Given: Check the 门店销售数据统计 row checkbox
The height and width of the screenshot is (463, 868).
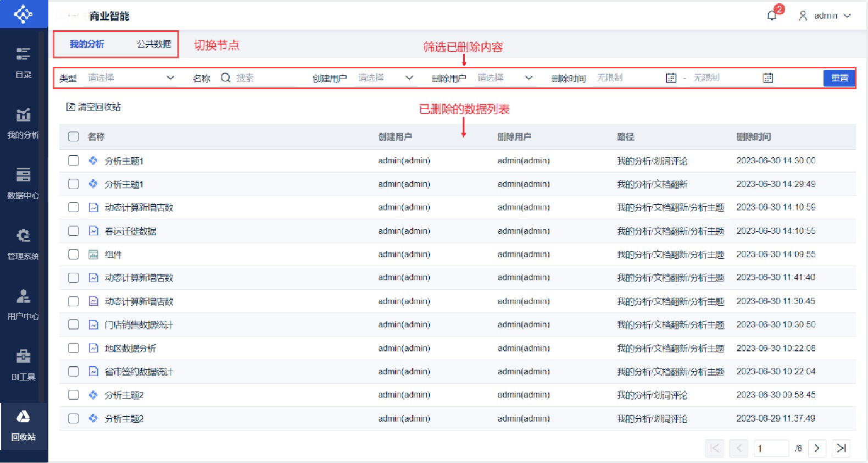Looking at the screenshot, I should pyautogui.click(x=74, y=324).
